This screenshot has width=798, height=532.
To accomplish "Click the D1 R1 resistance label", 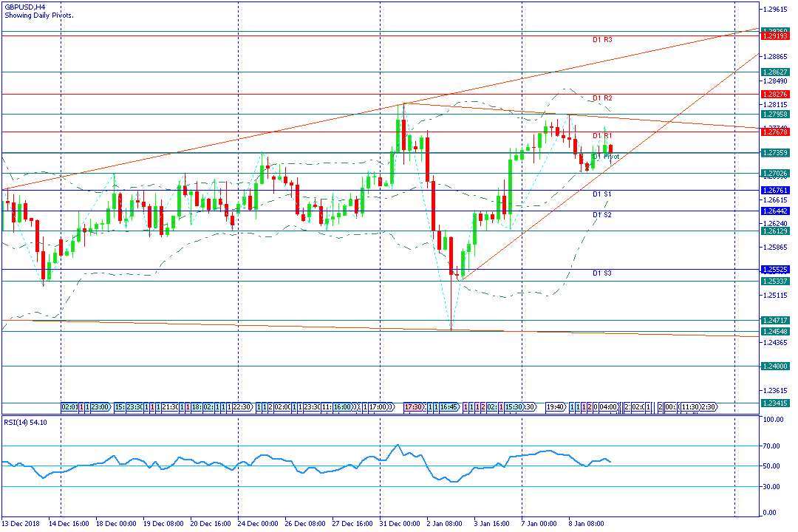I will [x=602, y=136].
